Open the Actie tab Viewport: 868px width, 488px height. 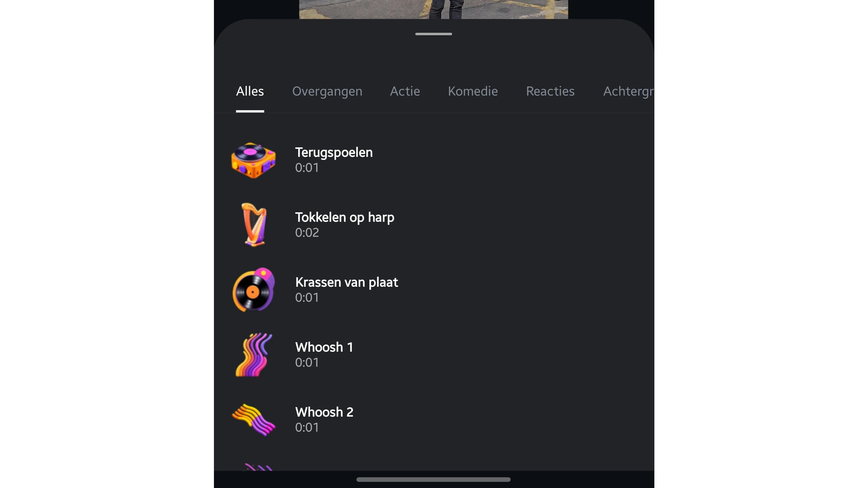click(405, 91)
